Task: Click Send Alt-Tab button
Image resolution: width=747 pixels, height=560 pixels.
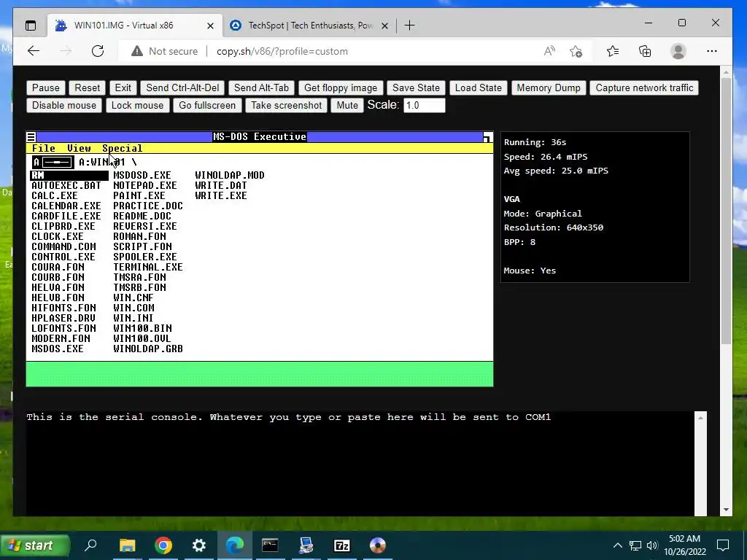Action: pyautogui.click(x=261, y=87)
